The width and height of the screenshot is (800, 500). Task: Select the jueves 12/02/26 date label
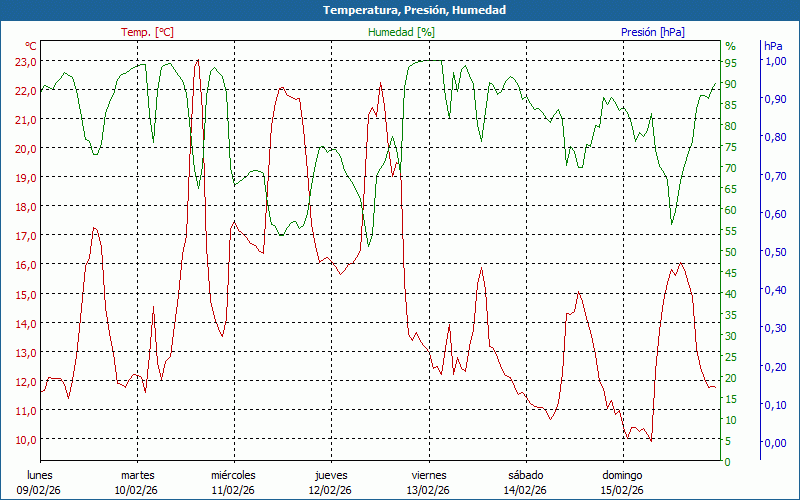[330, 482]
